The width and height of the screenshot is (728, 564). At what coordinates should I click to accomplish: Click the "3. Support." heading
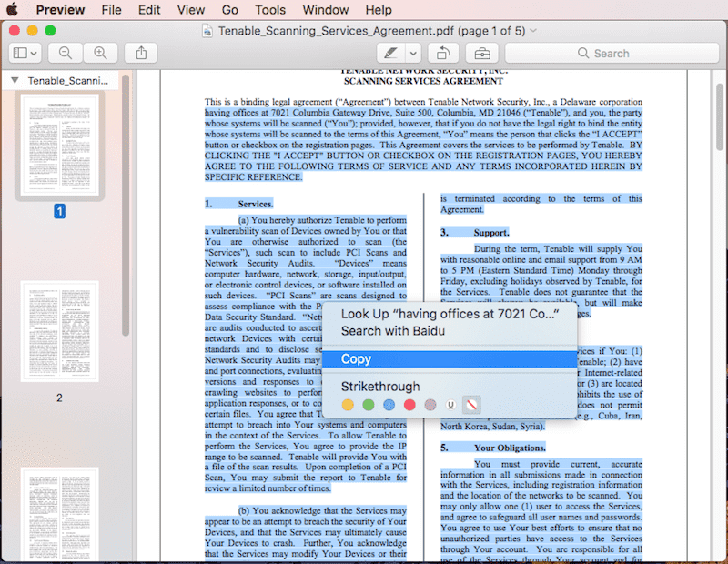point(474,233)
